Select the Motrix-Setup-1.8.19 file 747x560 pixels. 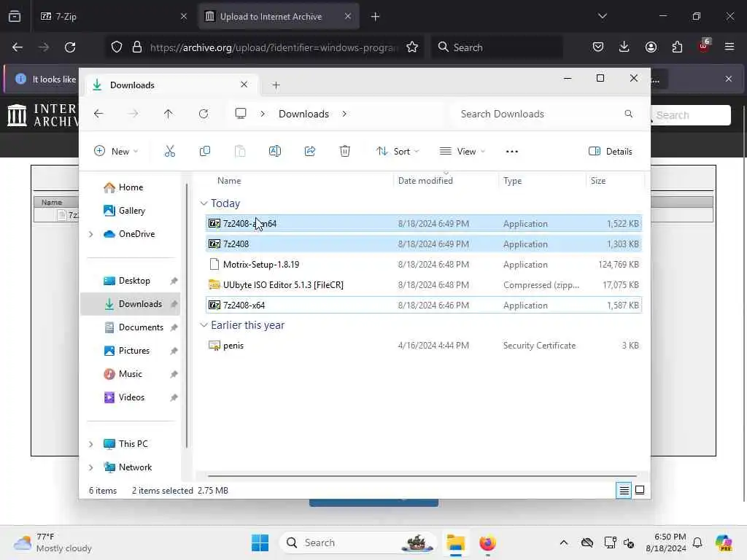click(x=424, y=265)
